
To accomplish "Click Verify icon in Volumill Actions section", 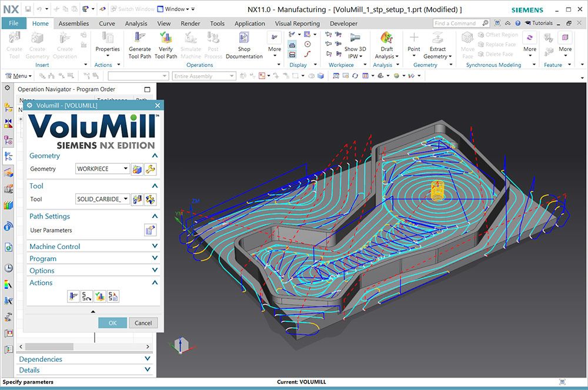I will coord(100,297).
